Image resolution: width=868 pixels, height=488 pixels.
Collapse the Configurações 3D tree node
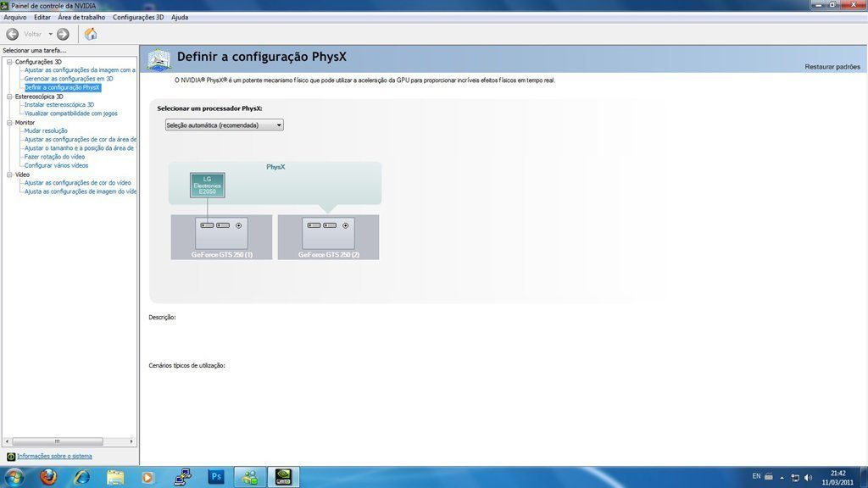9,62
